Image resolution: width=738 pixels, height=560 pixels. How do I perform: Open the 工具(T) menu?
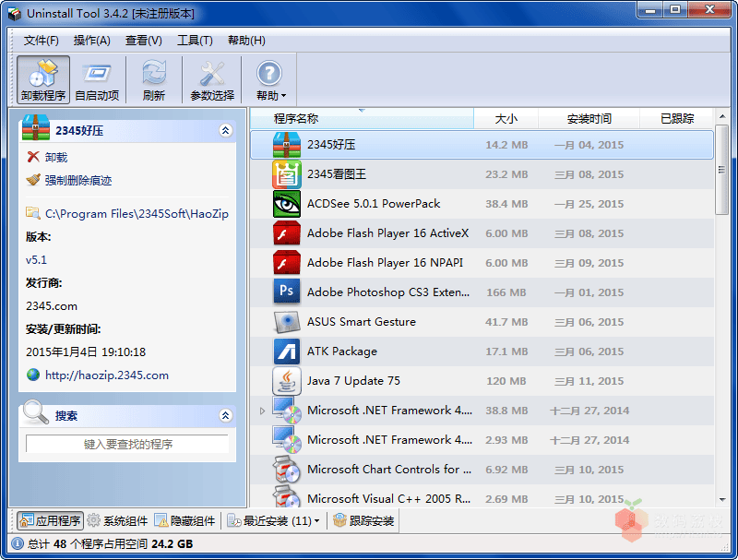[x=195, y=41]
